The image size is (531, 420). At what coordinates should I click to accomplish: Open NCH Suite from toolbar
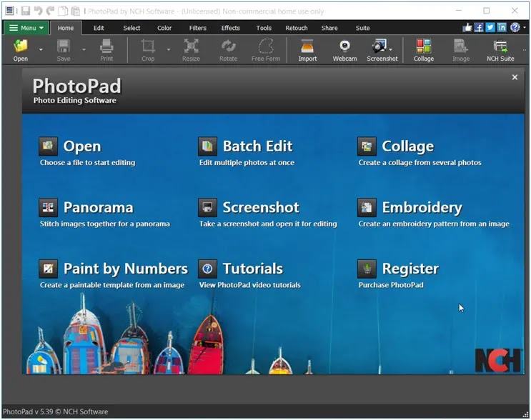[x=500, y=46]
